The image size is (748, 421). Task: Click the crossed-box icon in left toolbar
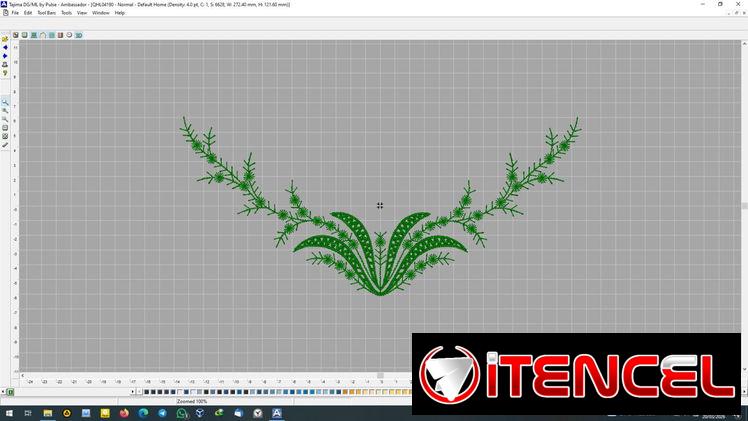coord(5,136)
